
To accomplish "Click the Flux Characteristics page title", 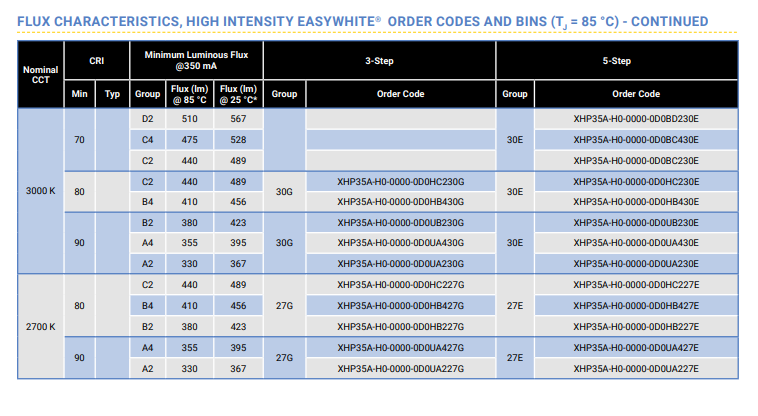I will [363, 22].
